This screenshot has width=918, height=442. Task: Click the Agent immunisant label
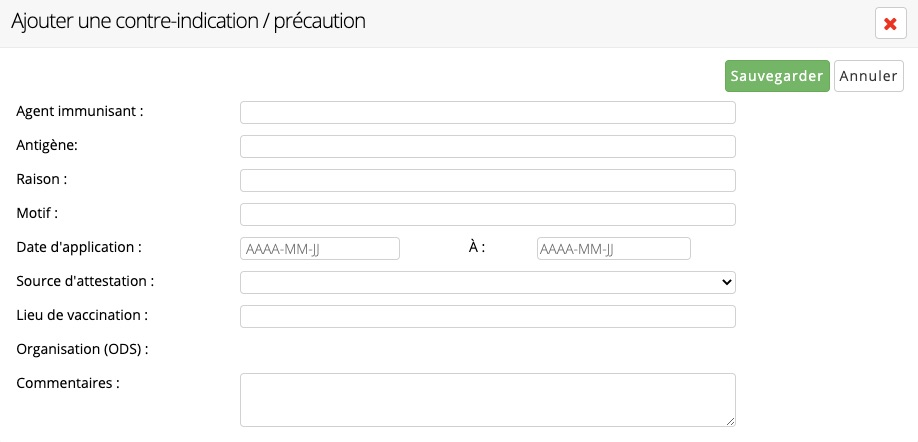click(80, 111)
